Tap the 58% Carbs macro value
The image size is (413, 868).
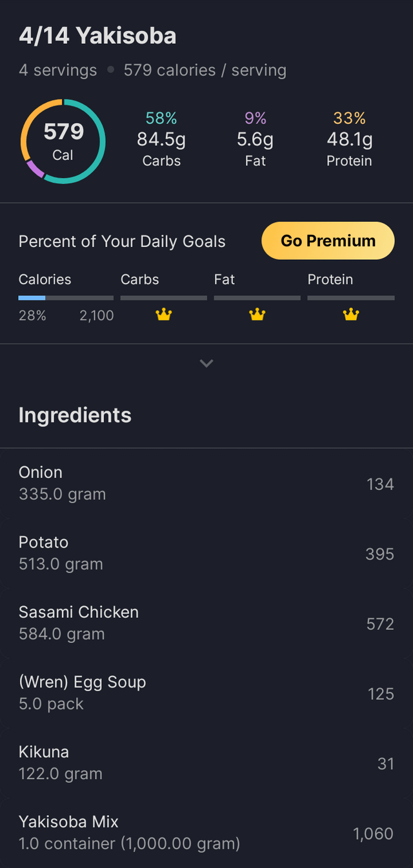[x=161, y=139]
